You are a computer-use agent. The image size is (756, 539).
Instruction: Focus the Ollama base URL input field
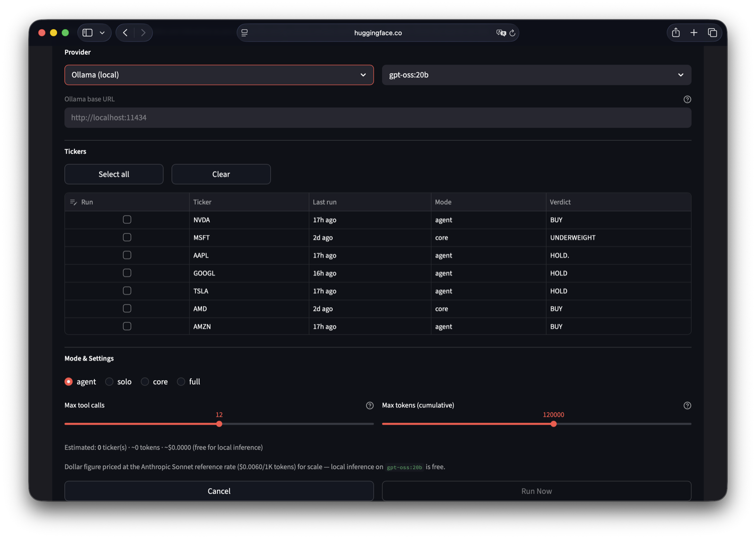pos(378,118)
